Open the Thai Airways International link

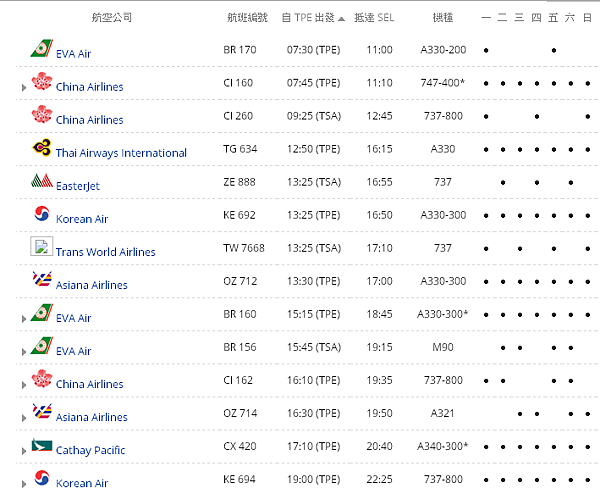[x=121, y=153]
